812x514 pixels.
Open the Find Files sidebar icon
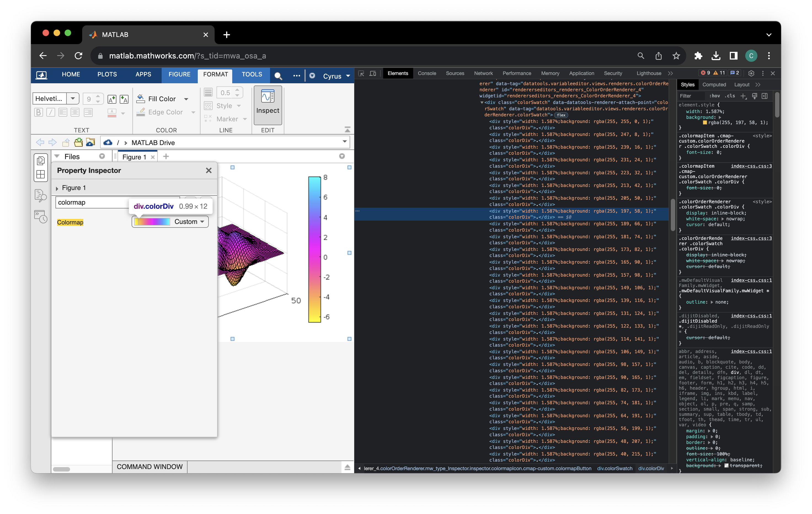tap(41, 195)
